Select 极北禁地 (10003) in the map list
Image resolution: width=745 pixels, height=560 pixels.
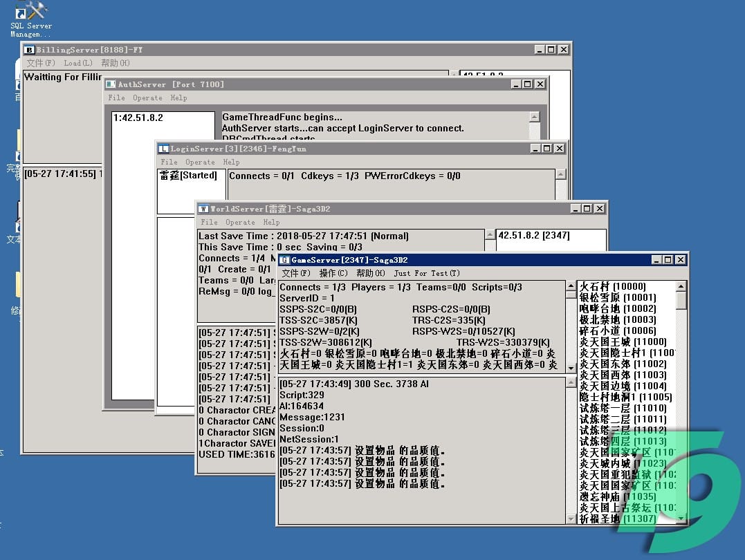[617, 320]
